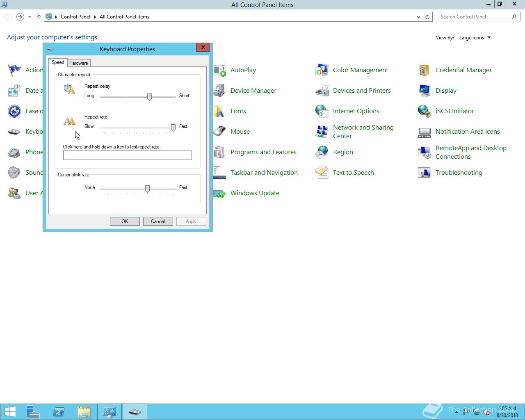
Task: Switch to the Hardware tab
Action: pos(78,63)
